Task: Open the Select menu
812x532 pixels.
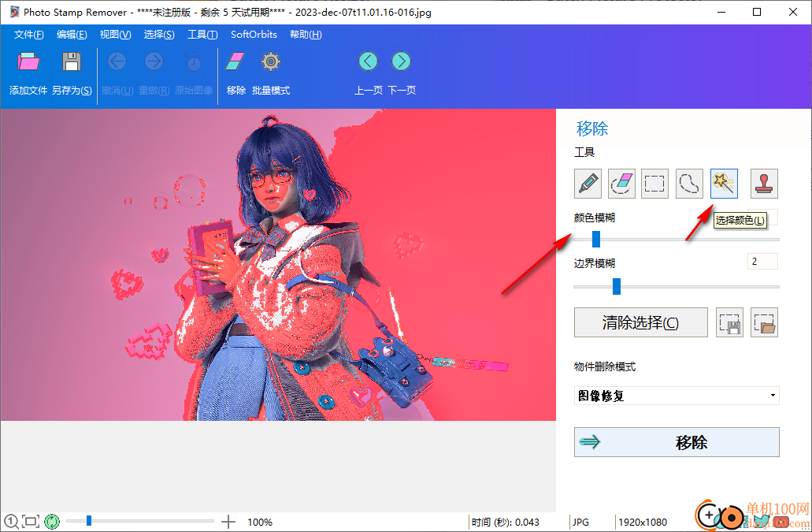Action: click(159, 34)
